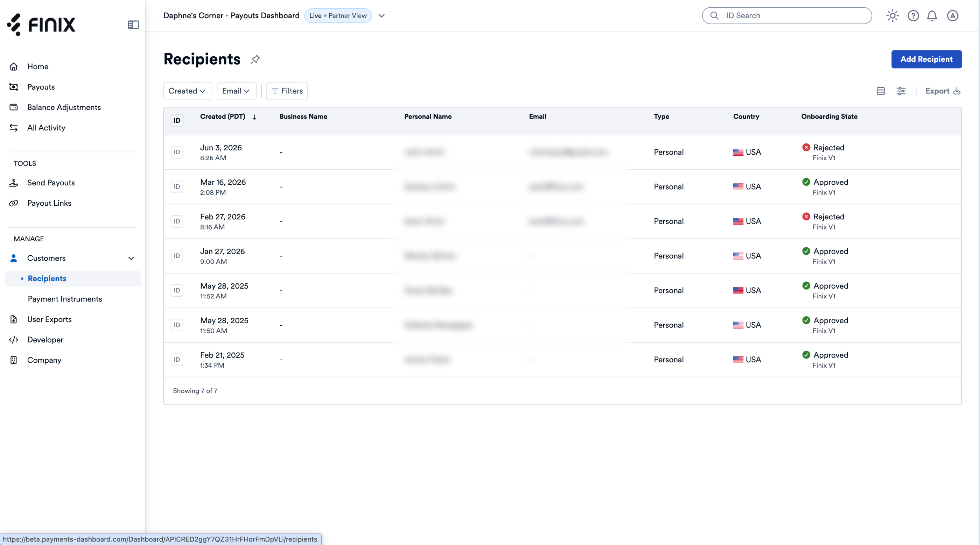Collapse the sidebar panel icon
The height and width of the screenshot is (545, 980).
(133, 25)
